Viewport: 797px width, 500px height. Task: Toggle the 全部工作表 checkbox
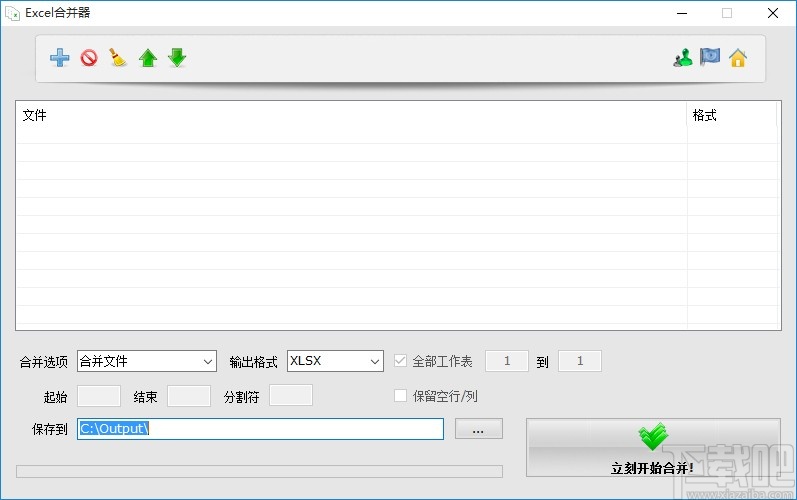tap(401, 361)
